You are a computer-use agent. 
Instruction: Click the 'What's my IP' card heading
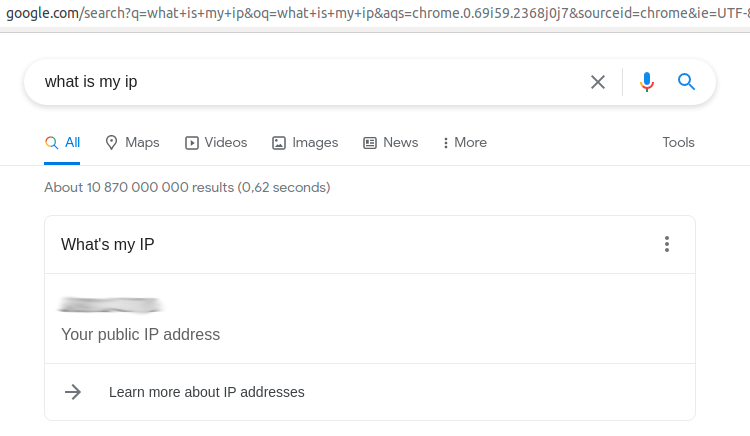(108, 244)
